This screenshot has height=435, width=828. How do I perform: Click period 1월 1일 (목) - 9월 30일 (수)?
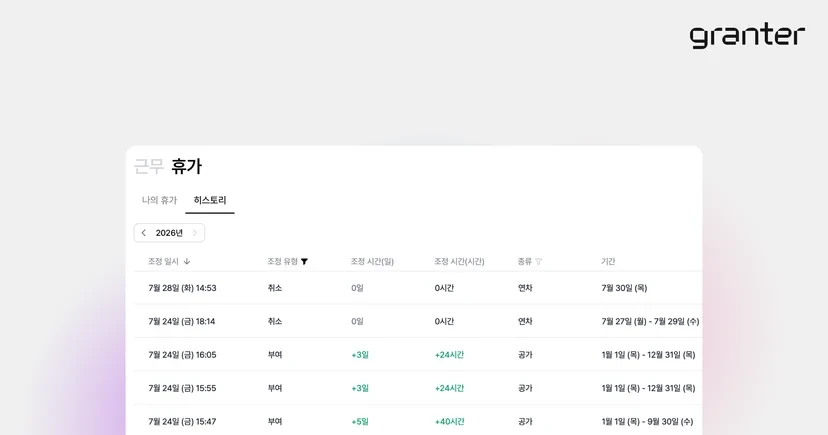pos(647,421)
